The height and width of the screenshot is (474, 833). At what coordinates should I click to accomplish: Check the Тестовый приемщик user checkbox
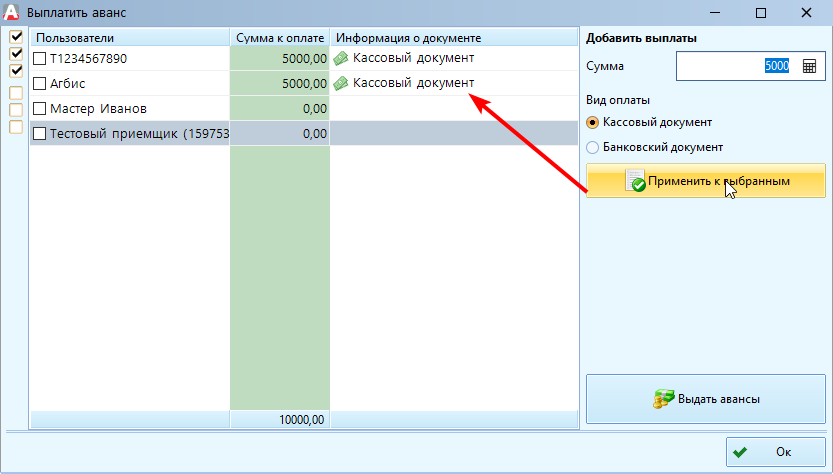click(x=40, y=133)
